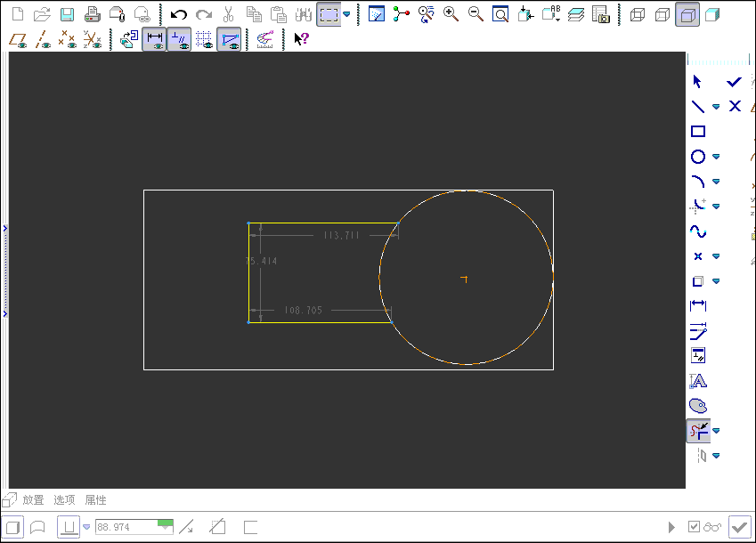
Task: Open the sketcher Constraints tool
Action: pos(698,355)
